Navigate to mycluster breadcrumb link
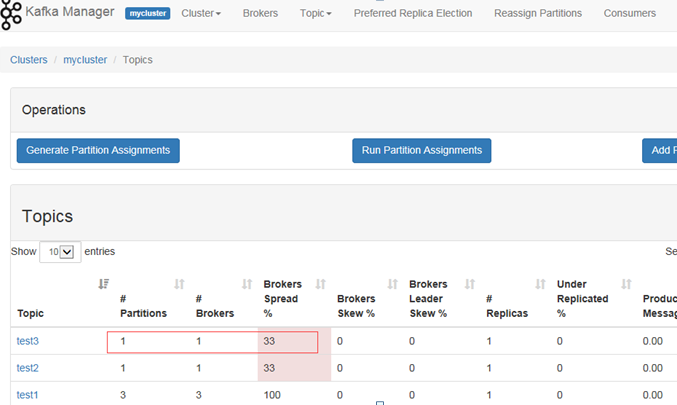The image size is (677, 405). tap(85, 60)
